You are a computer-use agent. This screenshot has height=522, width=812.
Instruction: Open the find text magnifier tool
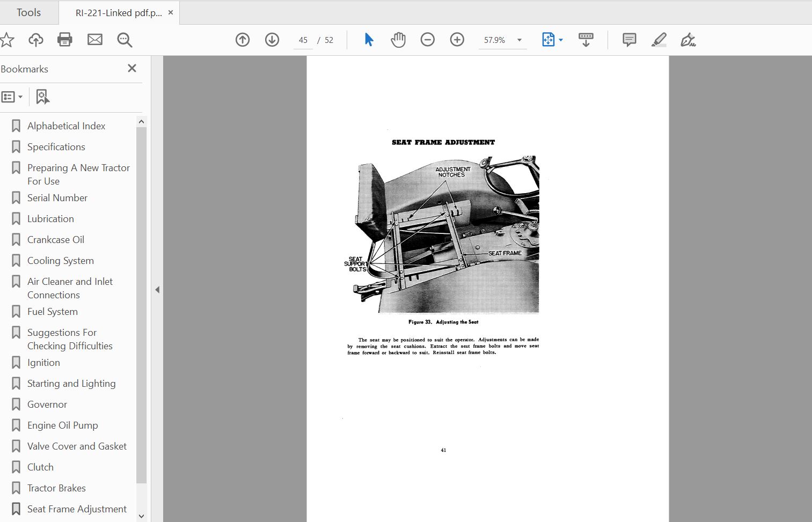click(x=125, y=40)
